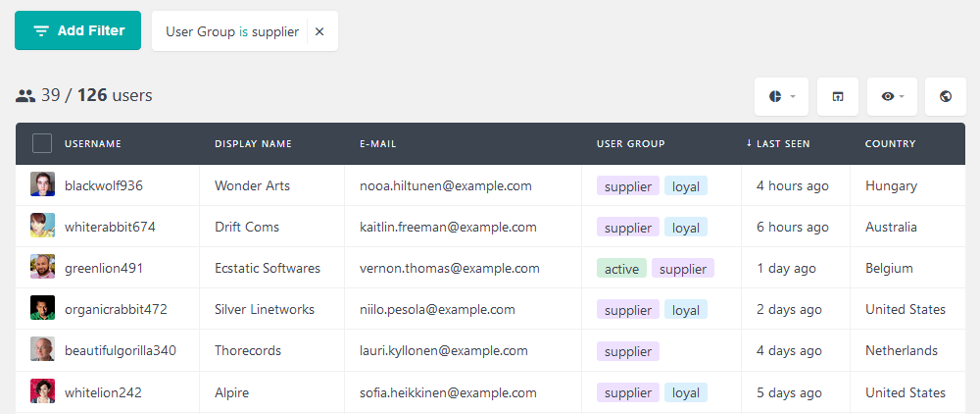The width and height of the screenshot is (980, 414).
Task: Open whiterabbit674 profile avatar
Action: pyautogui.click(x=42, y=226)
